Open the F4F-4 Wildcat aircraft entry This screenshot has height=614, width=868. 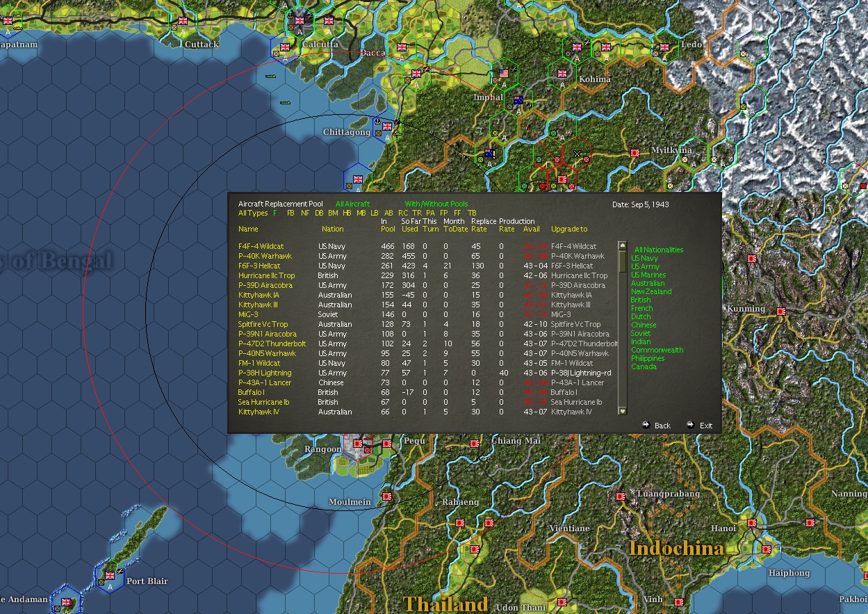pyautogui.click(x=261, y=246)
